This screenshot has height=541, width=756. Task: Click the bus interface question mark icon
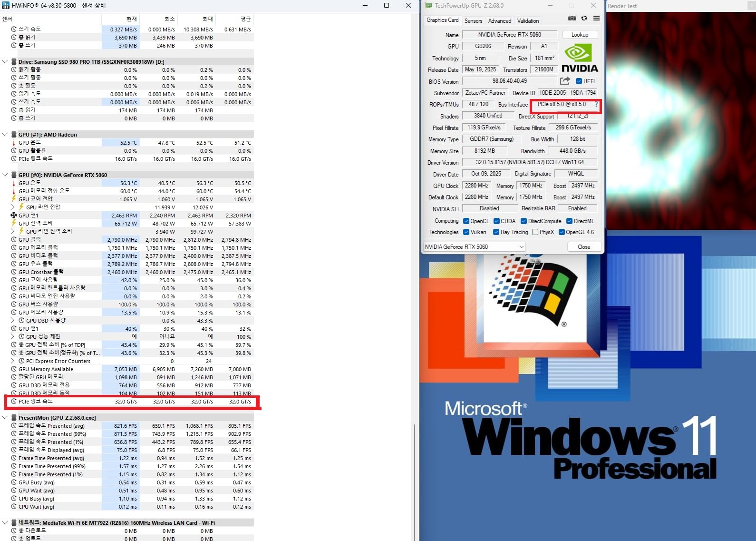point(596,104)
